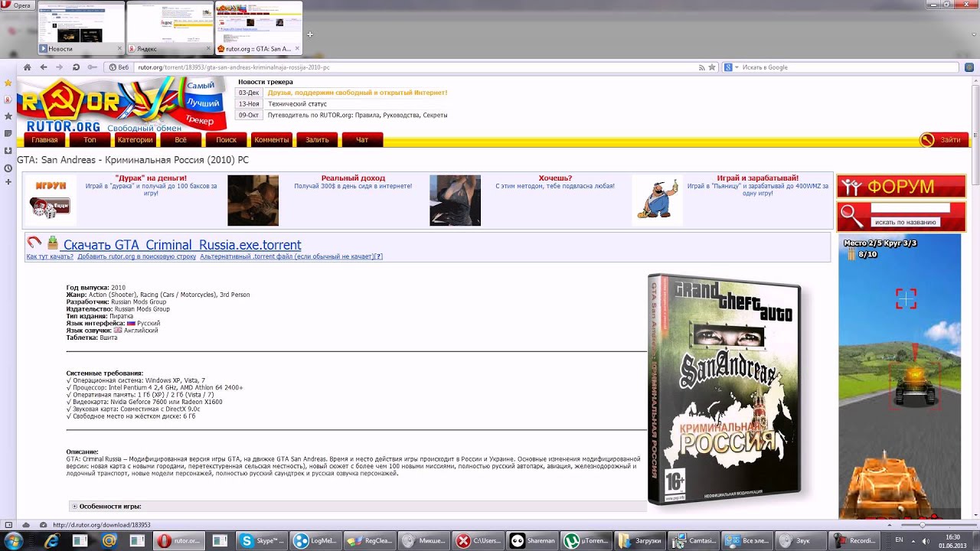Image resolution: width=980 pixels, height=551 pixels.
Task: Open Путеводитель по RUTOR.org link
Action: tap(357, 116)
